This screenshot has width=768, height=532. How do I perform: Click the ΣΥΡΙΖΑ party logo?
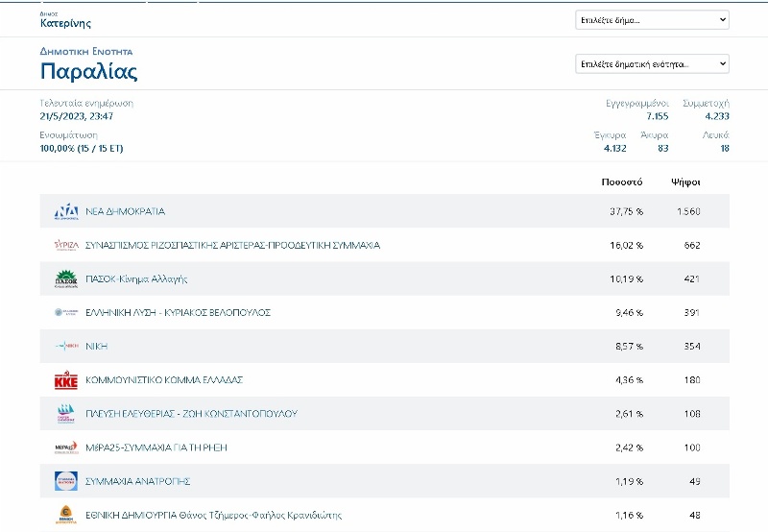click(66, 245)
